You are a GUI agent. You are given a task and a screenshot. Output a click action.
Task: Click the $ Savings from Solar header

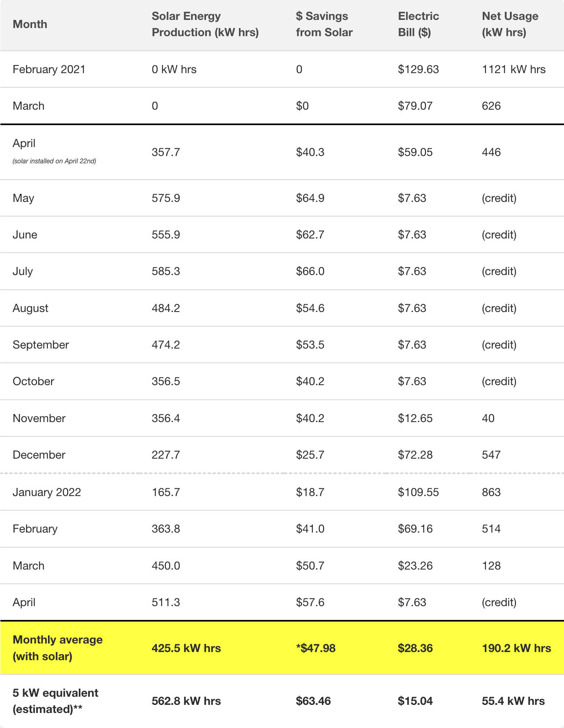tap(324, 24)
